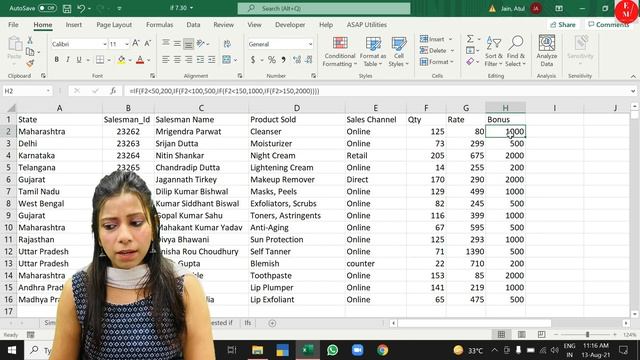Toggle Italic formatting

click(68, 60)
